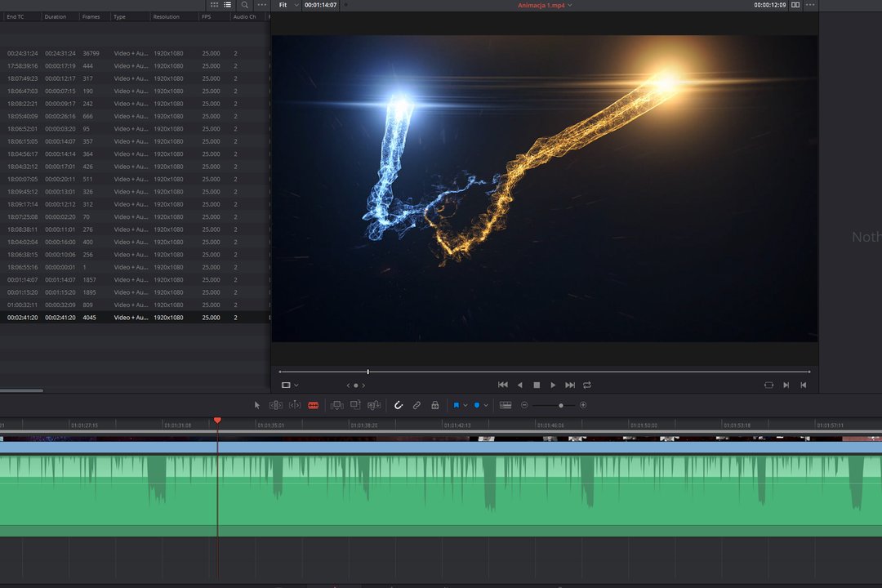
Task: Play the clip forward
Action: coord(553,385)
